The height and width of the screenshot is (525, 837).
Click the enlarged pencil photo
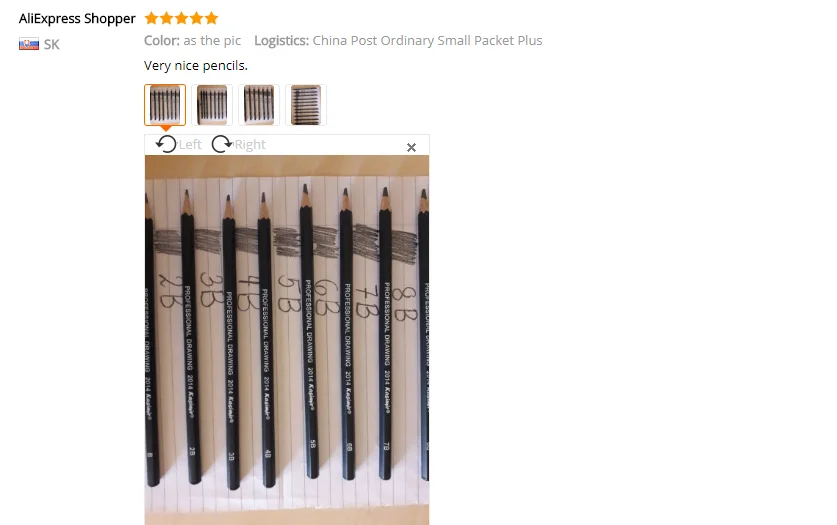[287, 340]
